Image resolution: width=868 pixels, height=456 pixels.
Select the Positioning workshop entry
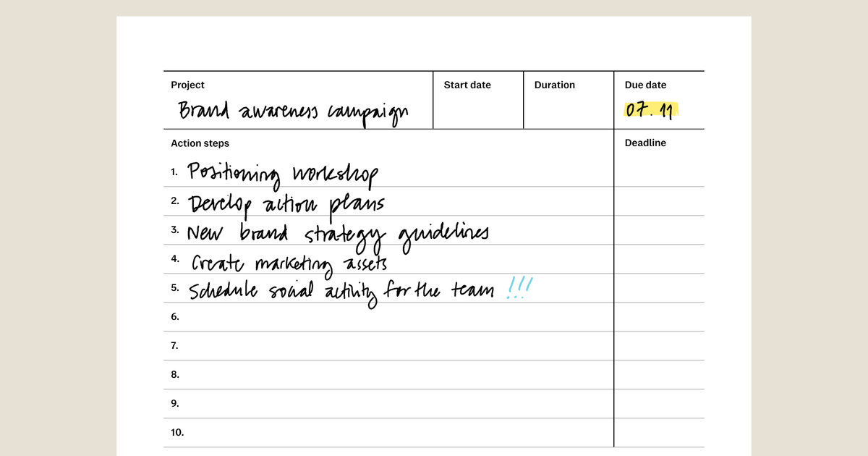[282, 172]
